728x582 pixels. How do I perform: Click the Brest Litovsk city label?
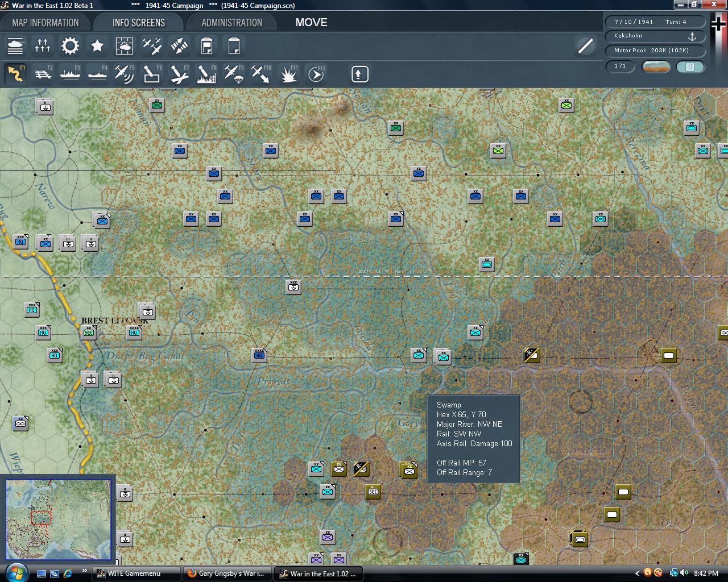pos(114,321)
